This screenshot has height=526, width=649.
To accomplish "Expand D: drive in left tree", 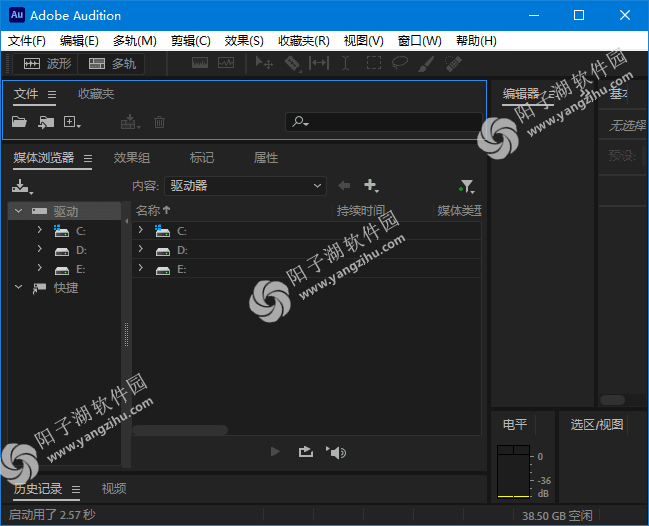I will 40,248.
